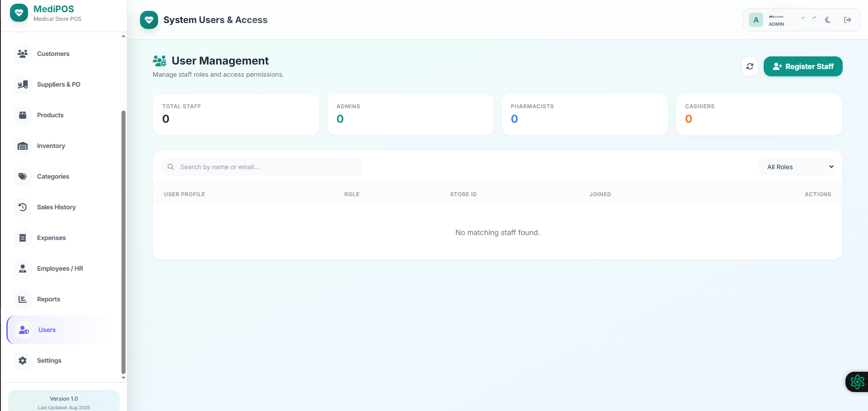Click the Expenses receipt icon
The width and height of the screenshot is (868, 411).
(23, 238)
